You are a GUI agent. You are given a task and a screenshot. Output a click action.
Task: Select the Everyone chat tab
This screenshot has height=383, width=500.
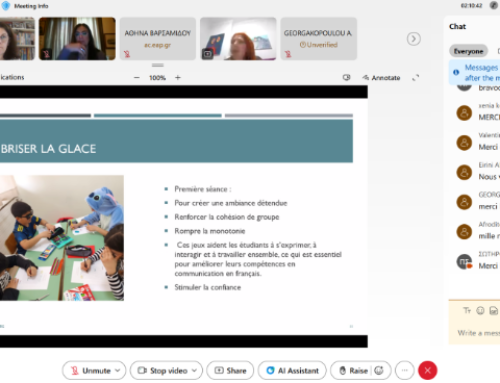click(x=468, y=51)
